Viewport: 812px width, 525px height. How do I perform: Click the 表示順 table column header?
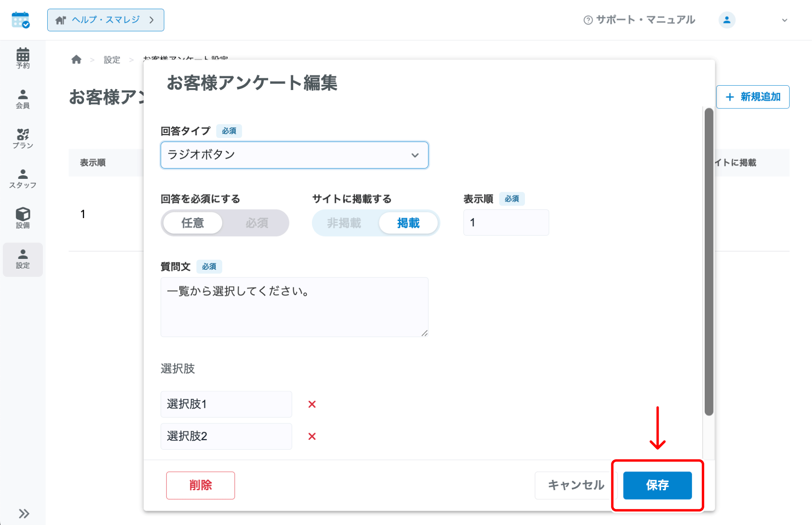coord(92,162)
